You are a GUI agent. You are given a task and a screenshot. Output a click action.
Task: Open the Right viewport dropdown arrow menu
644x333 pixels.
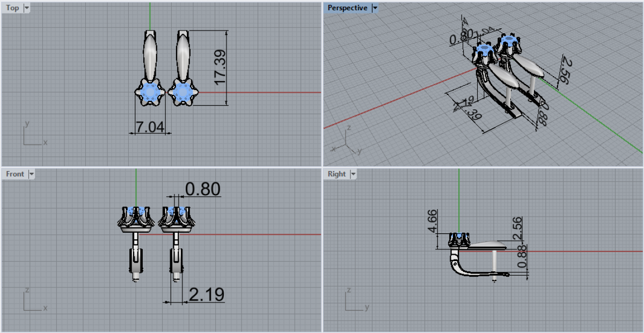point(353,174)
